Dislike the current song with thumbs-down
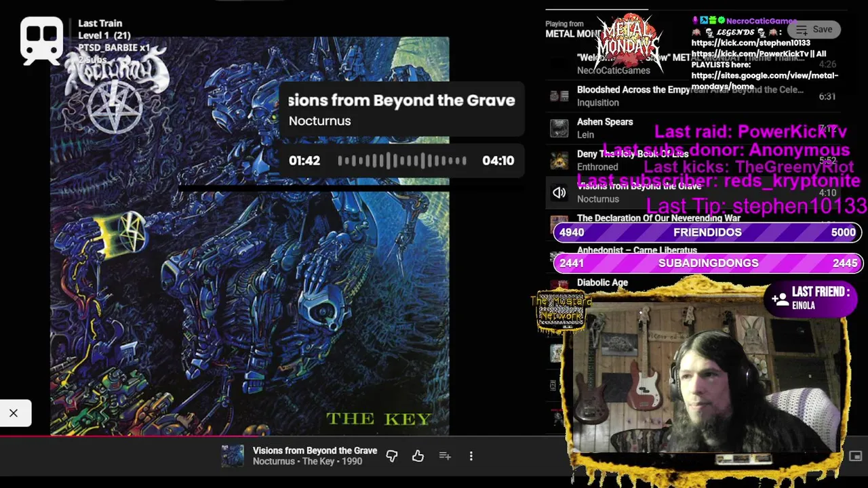The image size is (868, 488). (392, 456)
